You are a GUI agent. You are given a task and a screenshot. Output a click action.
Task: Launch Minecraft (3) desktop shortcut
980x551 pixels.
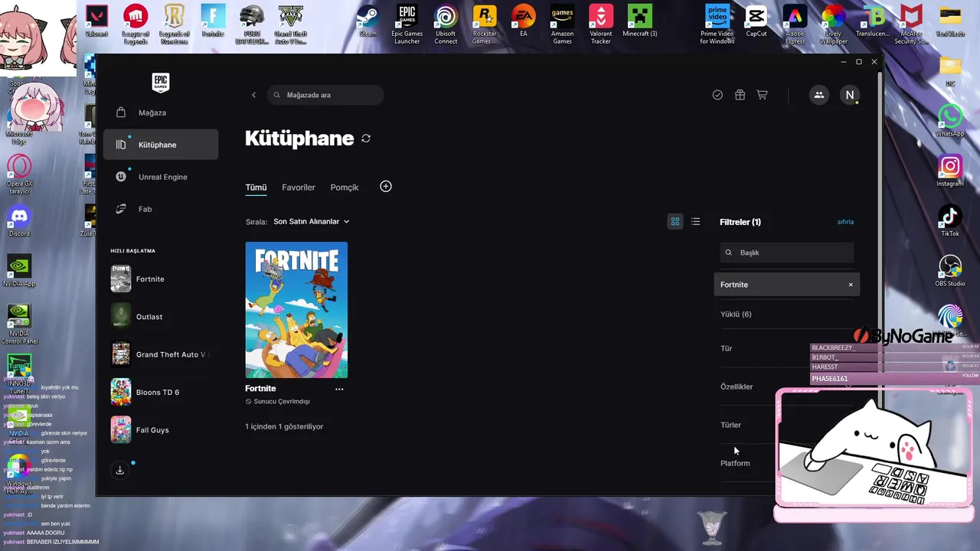(640, 21)
